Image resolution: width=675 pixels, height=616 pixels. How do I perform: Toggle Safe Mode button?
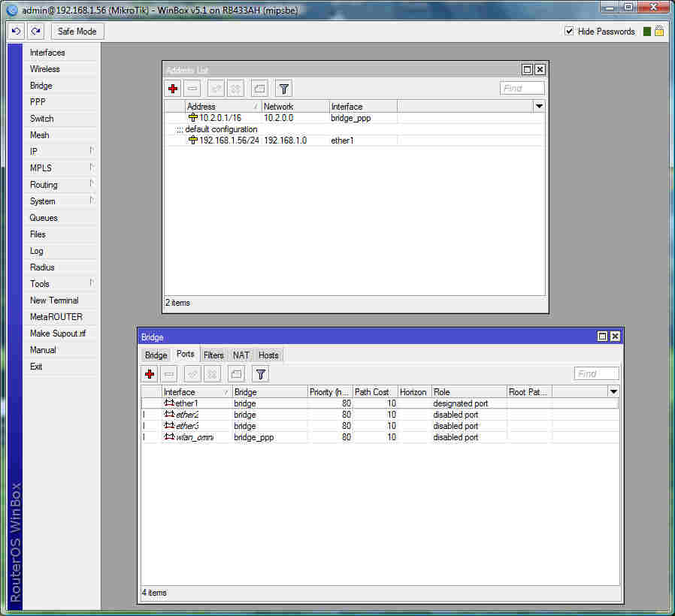click(x=77, y=32)
